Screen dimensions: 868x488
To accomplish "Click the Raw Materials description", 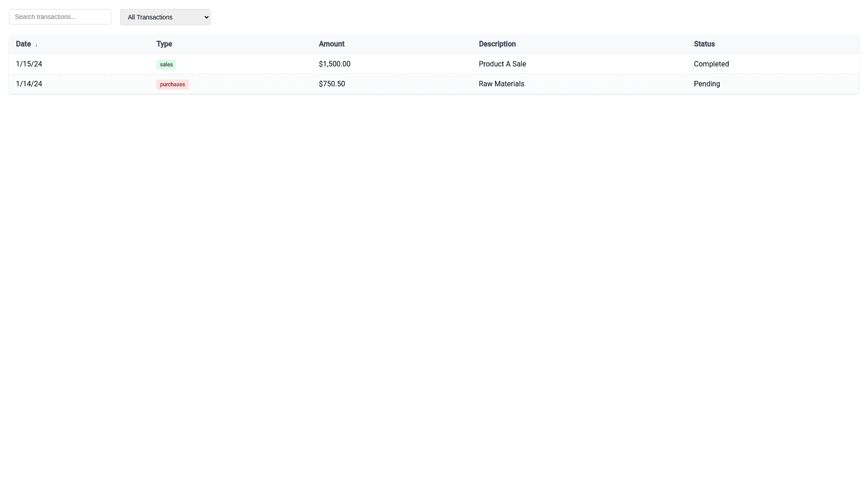I will tap(501, 84).
